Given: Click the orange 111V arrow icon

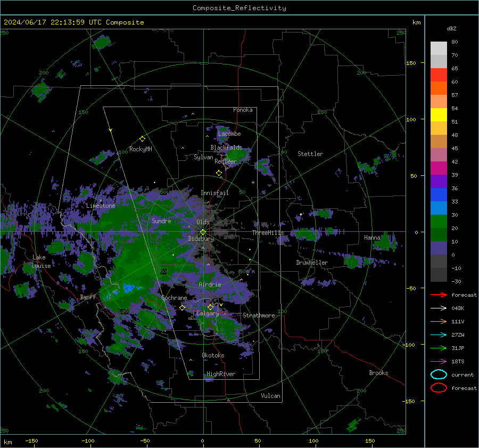Looking at the screenshot, I should [x=439, y=321].
